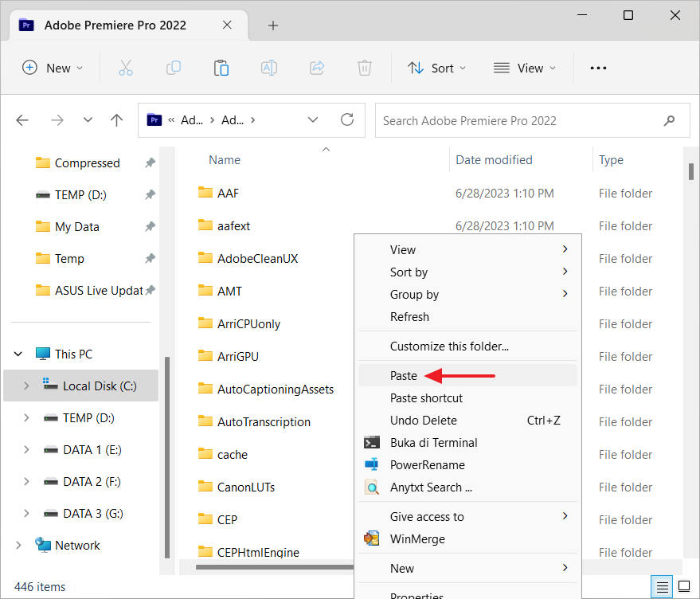Click the See more ellipsis button

tap(598, 69)
